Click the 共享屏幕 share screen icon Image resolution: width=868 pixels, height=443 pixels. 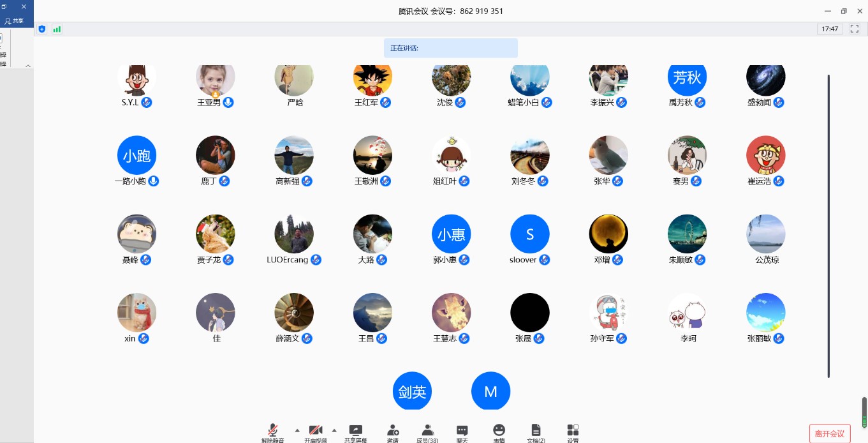click(x=355, y=431)
